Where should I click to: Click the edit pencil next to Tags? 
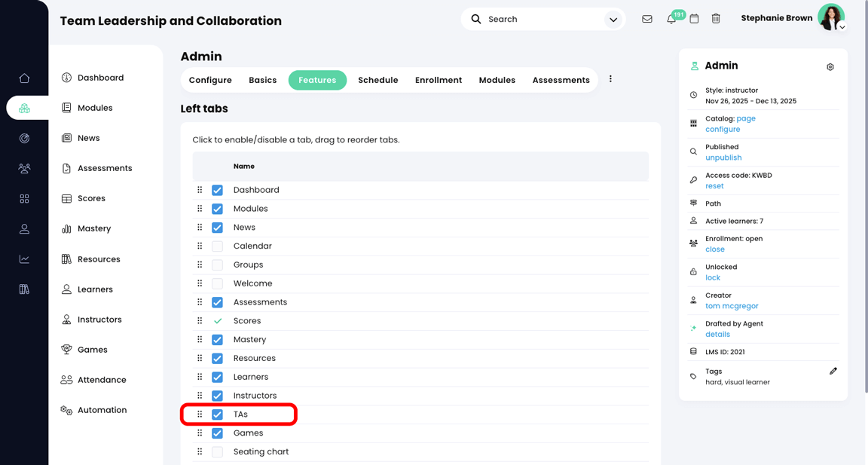tap(833, 370)
